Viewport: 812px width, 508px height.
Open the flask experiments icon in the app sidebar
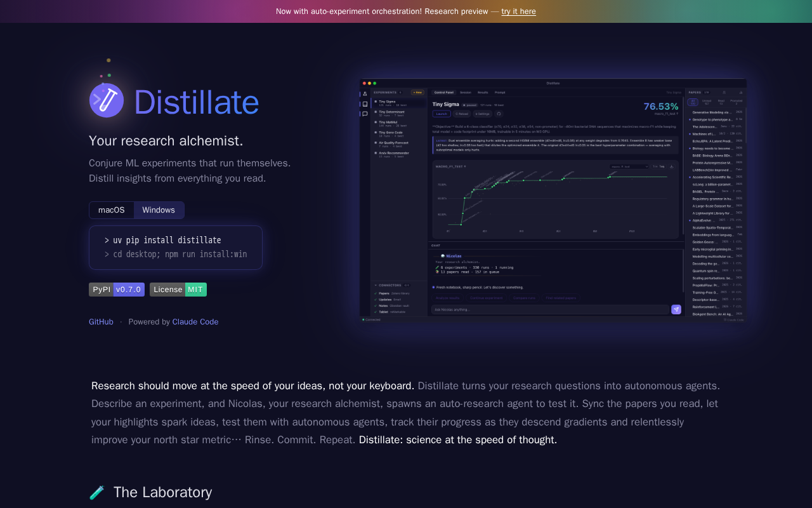pos(365,94)
